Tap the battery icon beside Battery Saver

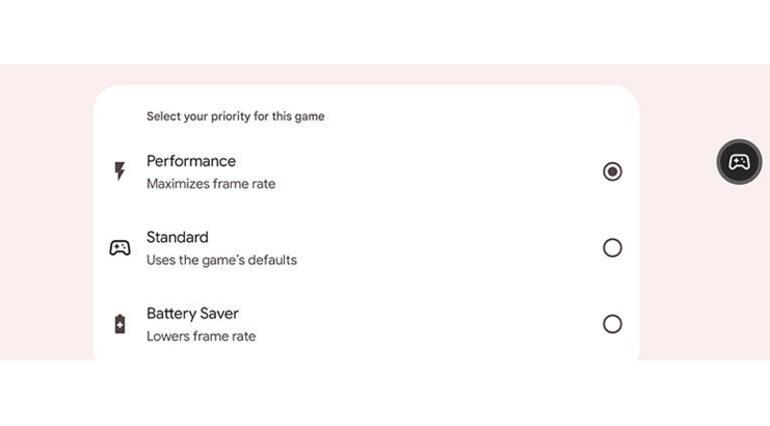[x=120, y=324]
